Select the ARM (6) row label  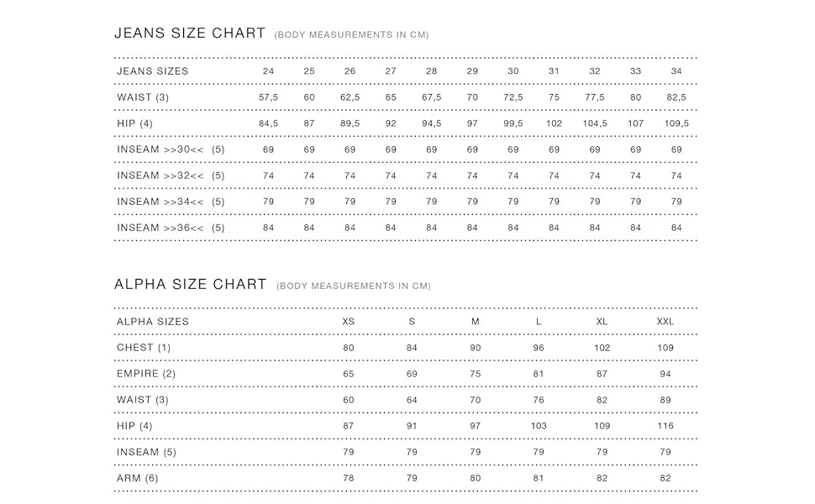click(137, 478)
